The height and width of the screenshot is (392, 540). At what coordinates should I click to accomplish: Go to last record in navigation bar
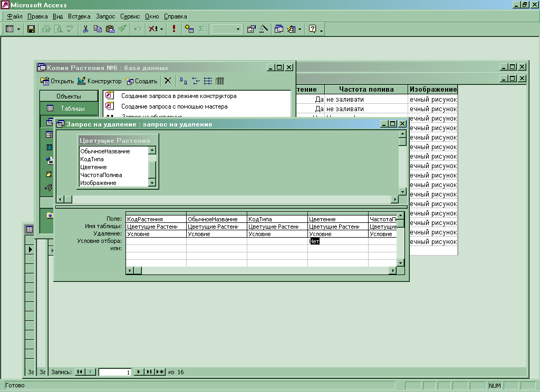coord(149,371)
